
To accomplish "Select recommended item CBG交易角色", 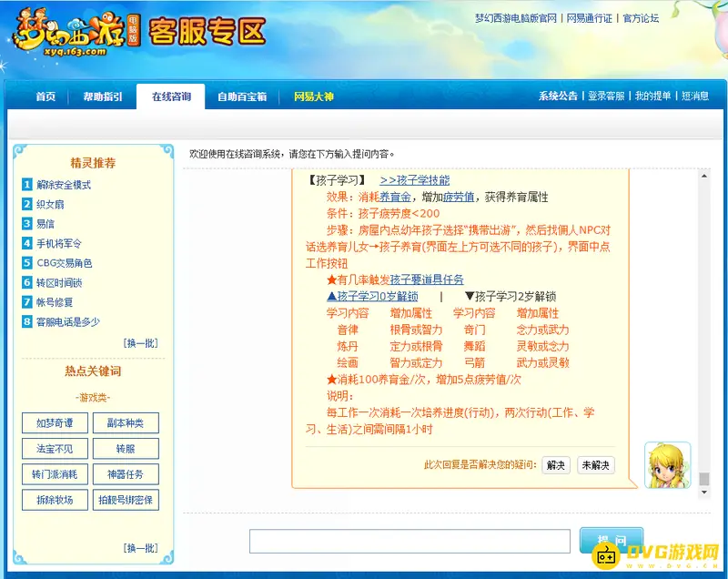I will tap(64, 263).
